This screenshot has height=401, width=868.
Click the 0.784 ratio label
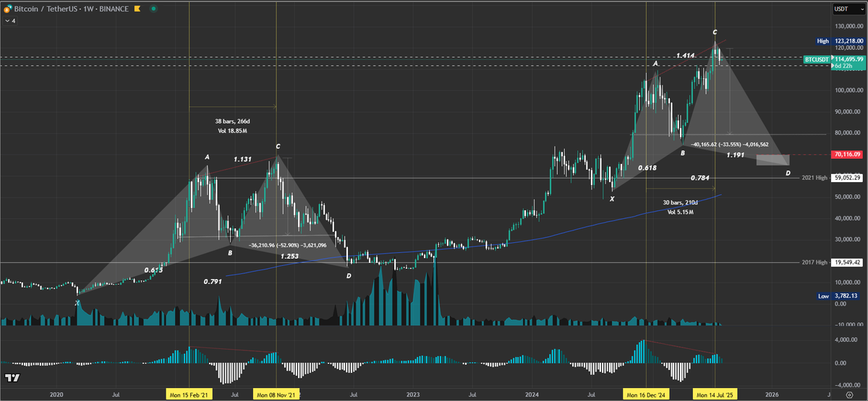click(x=699, y=178)
